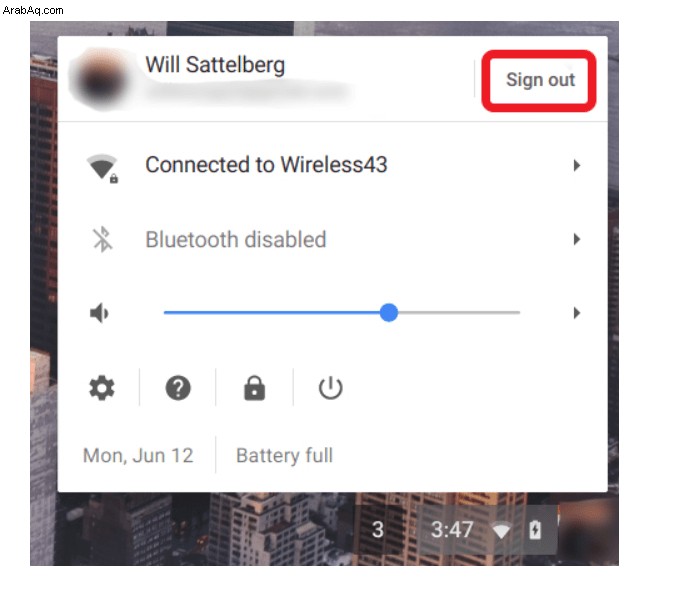Click the Will Sattelberg account name
This screenshot has height=592, width=674.
[x=215, y=65]
